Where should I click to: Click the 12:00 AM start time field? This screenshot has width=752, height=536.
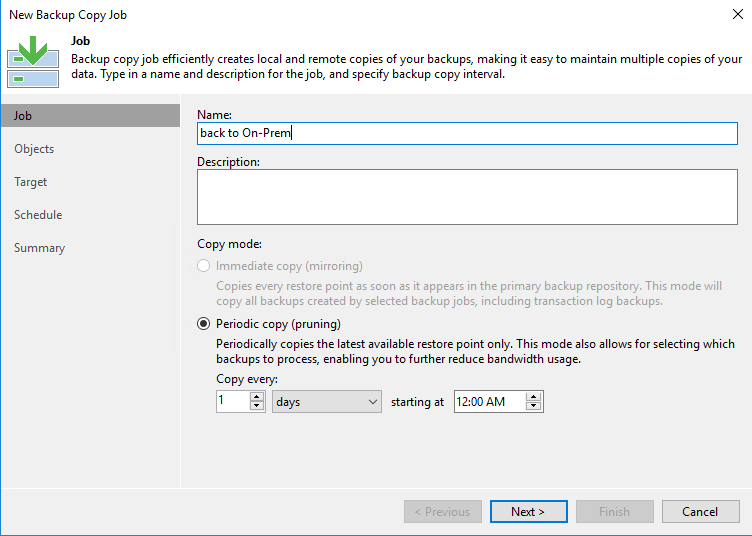pos(488,401)
